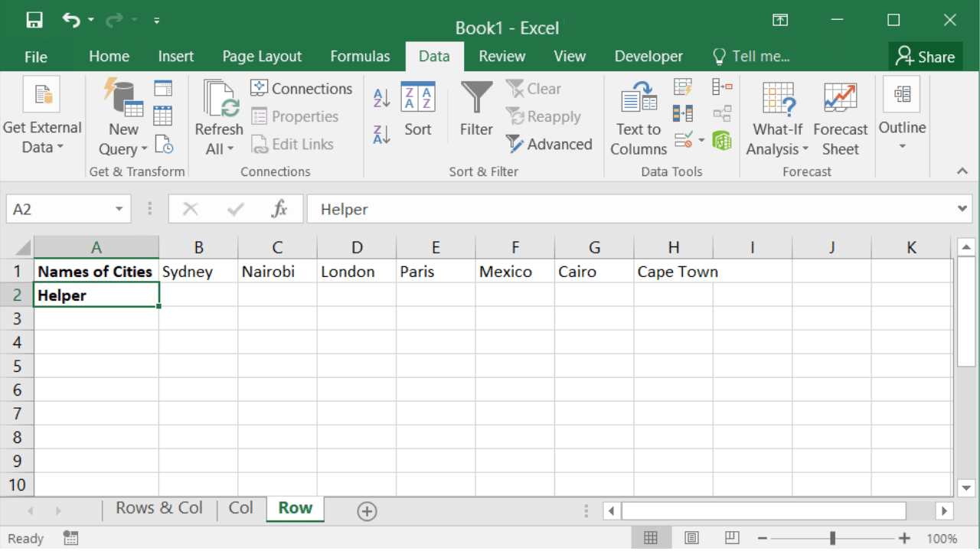
Task: Click the zoom slider handle
Action: click(x=832, y=538)
